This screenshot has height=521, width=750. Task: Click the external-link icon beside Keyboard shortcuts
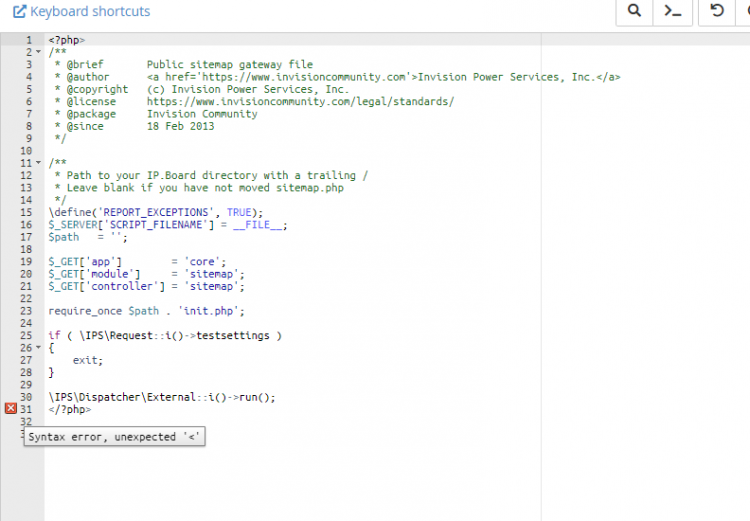[x=19, y=12]
